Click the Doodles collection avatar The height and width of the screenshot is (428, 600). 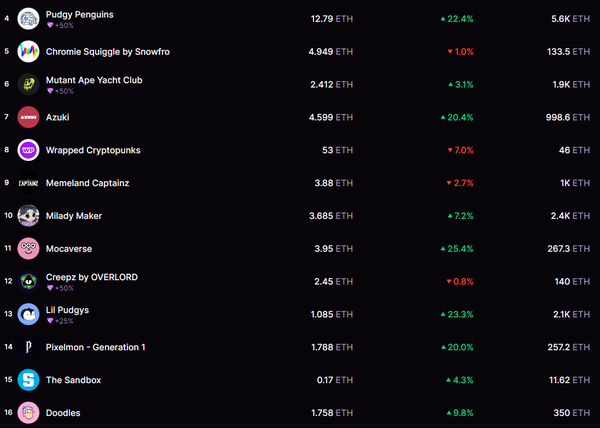pos(29,413)
